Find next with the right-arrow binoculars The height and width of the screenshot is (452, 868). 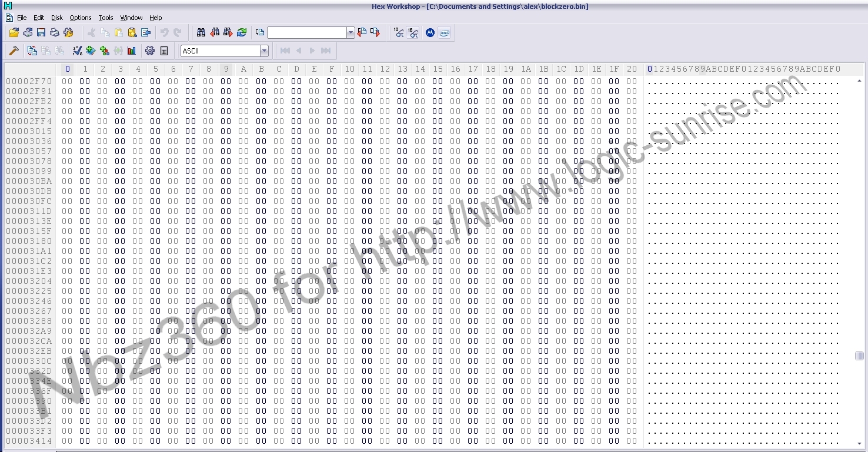(228, 32)
